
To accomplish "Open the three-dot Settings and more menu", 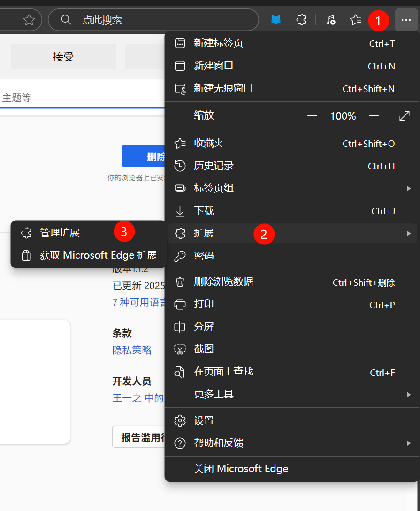I will coord(406,20).
